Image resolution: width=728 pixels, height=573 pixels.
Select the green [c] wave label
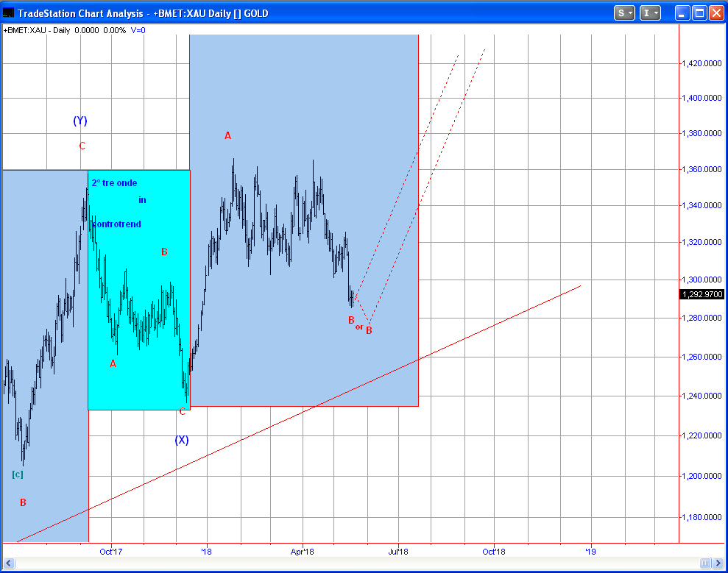(18, 474)
